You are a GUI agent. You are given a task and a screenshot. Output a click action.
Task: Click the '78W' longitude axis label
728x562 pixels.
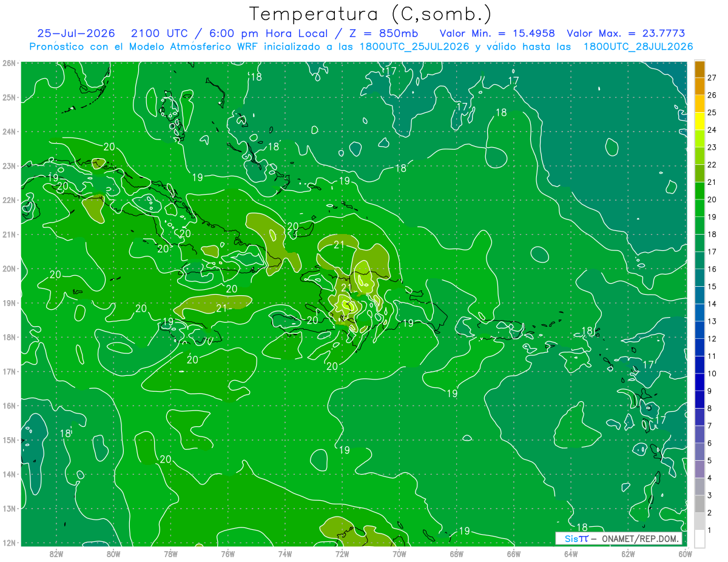(x=170, y=554)
